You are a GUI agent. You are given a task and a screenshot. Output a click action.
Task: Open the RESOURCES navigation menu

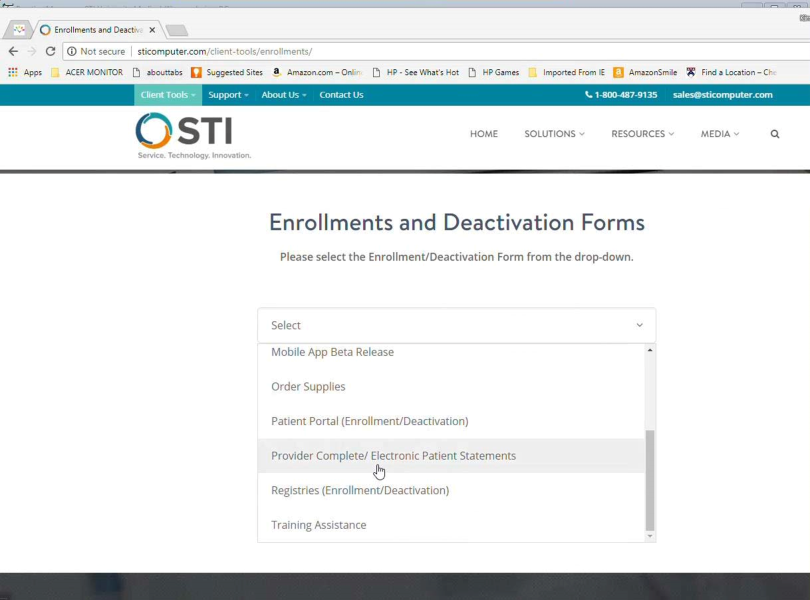(x=642, y=134)
